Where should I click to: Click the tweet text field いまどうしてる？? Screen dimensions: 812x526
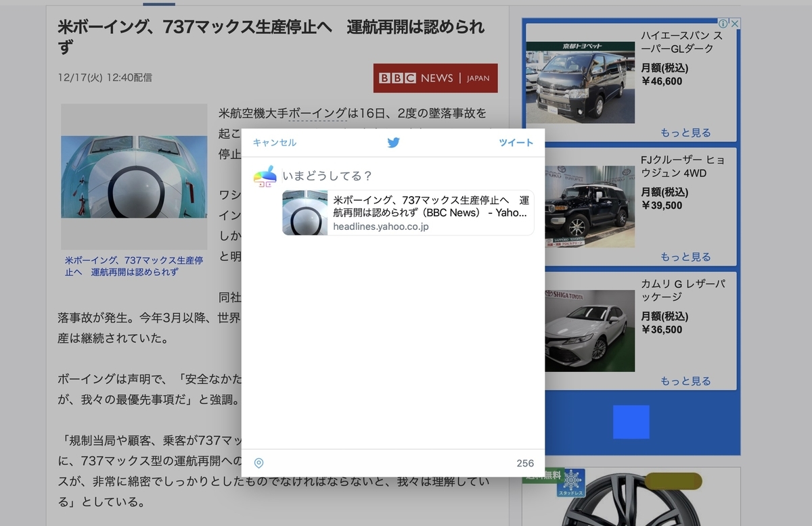click(x=328, y=176)
